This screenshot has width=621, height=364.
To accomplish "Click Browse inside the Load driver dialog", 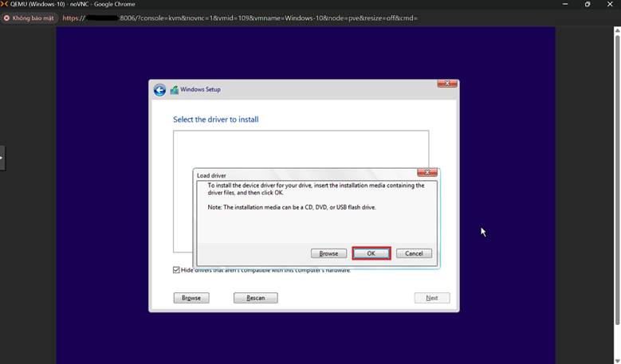I will point(328,253).
